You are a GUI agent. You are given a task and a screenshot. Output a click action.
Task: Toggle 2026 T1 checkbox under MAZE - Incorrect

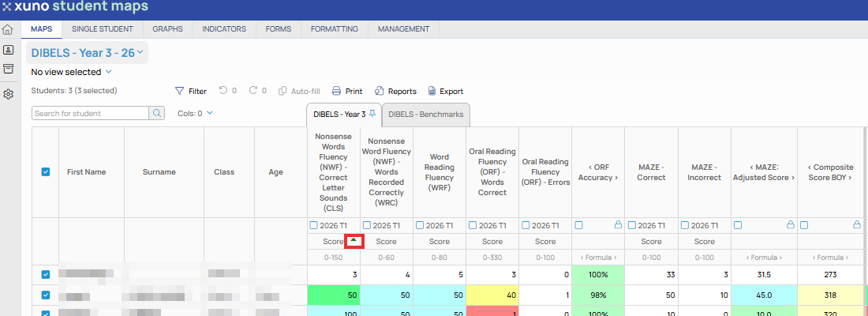tap(684, 225)
